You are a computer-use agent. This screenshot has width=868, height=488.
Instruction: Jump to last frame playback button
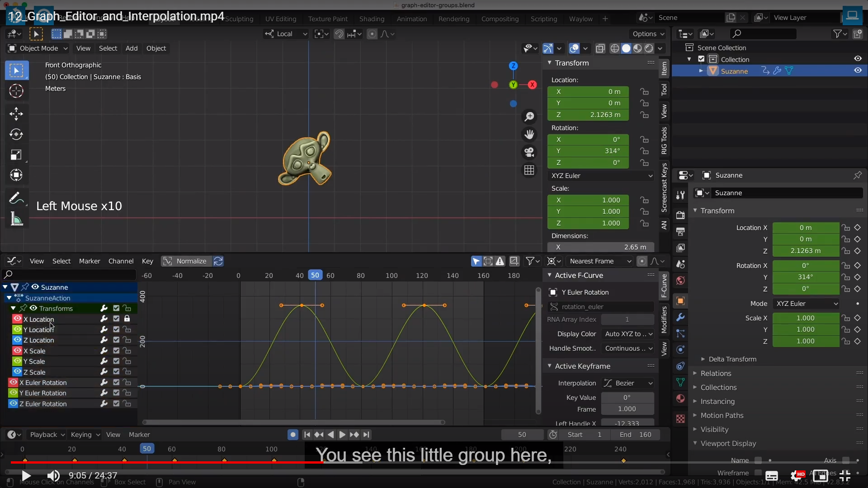pyautogui.click(x=367, y=435)
